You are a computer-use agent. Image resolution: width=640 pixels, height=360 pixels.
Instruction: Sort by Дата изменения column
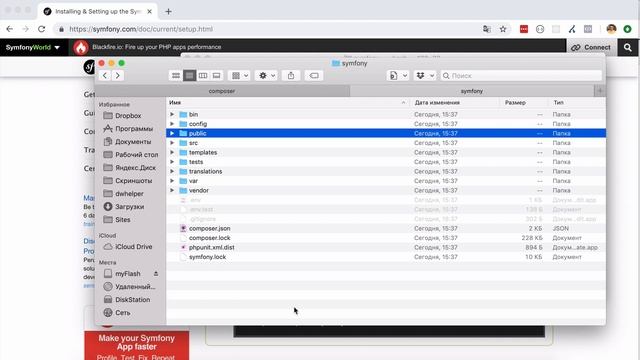(437, 102)
